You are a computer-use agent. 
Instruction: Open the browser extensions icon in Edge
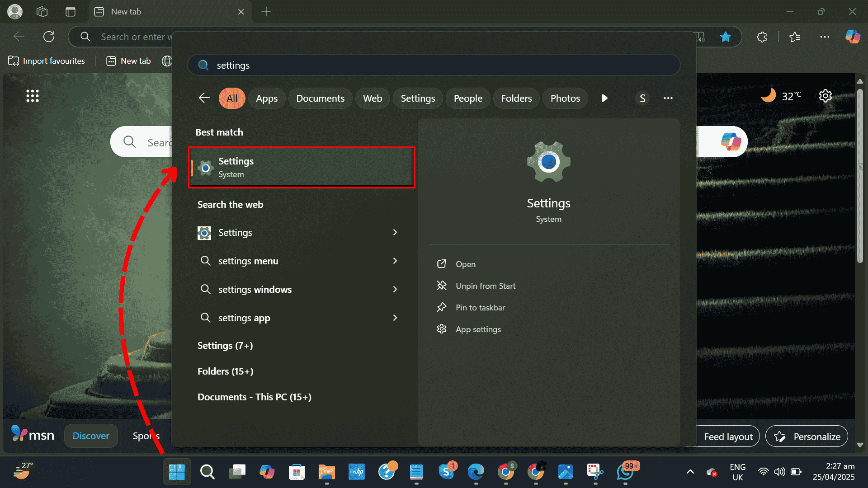click(762, 37)
